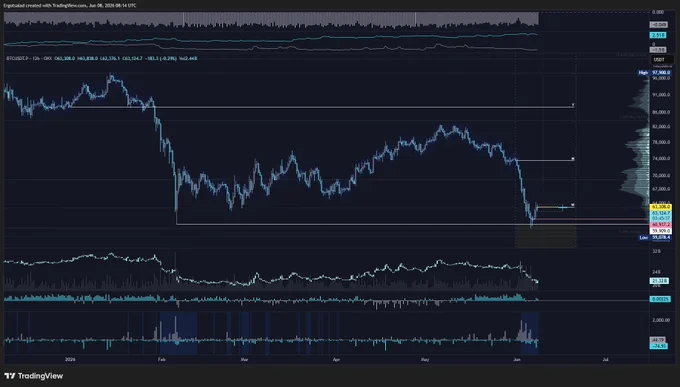Click the white 59,909.0 price tag
This screenshot has width=680, height=387.
(x=661, y=231)
